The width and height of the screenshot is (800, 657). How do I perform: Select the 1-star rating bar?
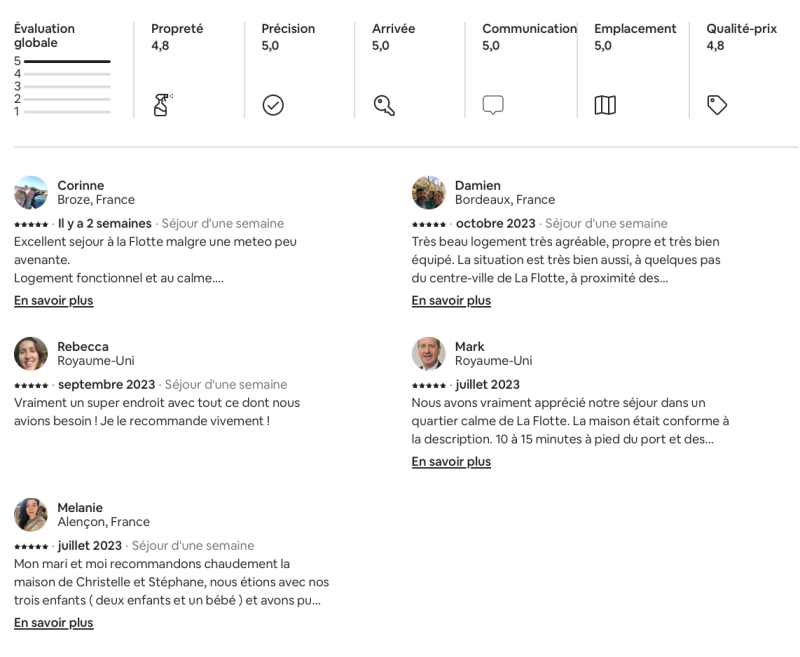coord(67,112)
